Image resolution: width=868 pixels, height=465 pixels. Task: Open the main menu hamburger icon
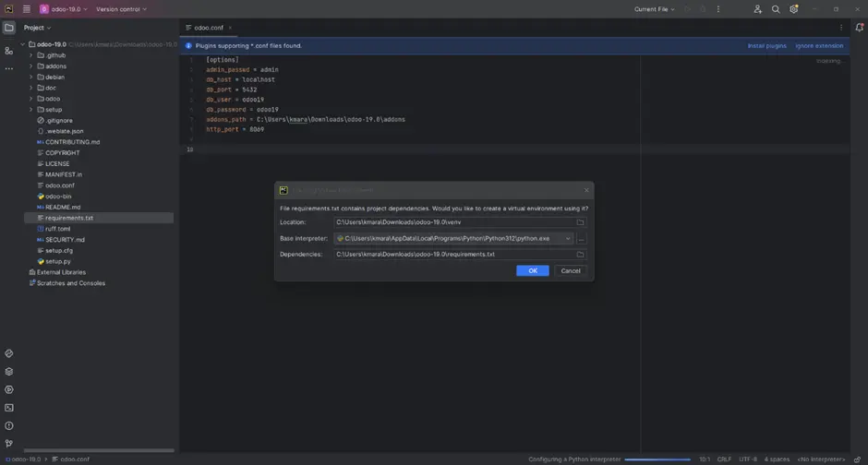[x=26, y=9]
